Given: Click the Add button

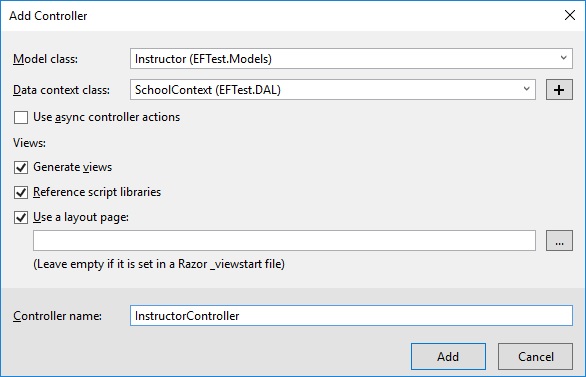Looking at the screenshot, I should (x=448, y=356).
